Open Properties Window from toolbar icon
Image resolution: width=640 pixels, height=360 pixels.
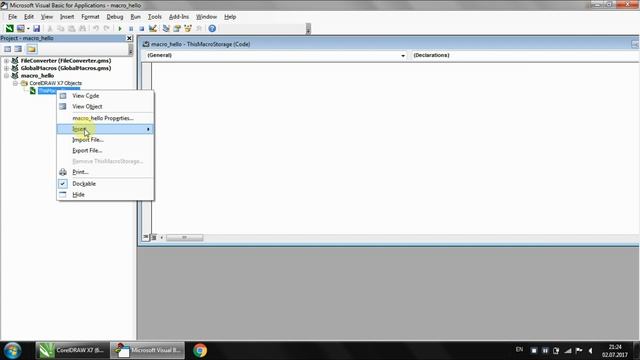tap(177, 29)
